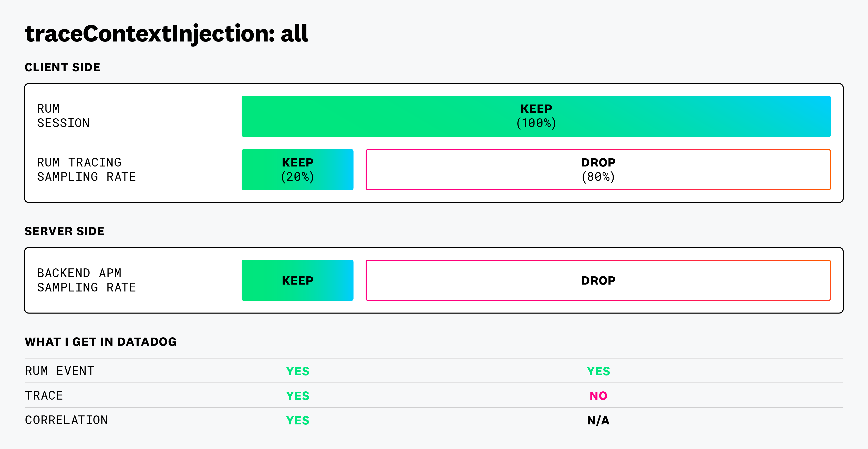Select the SERVER SIDE section label
Viewport: 868px width, 449px height.
[x=64, y=231]
